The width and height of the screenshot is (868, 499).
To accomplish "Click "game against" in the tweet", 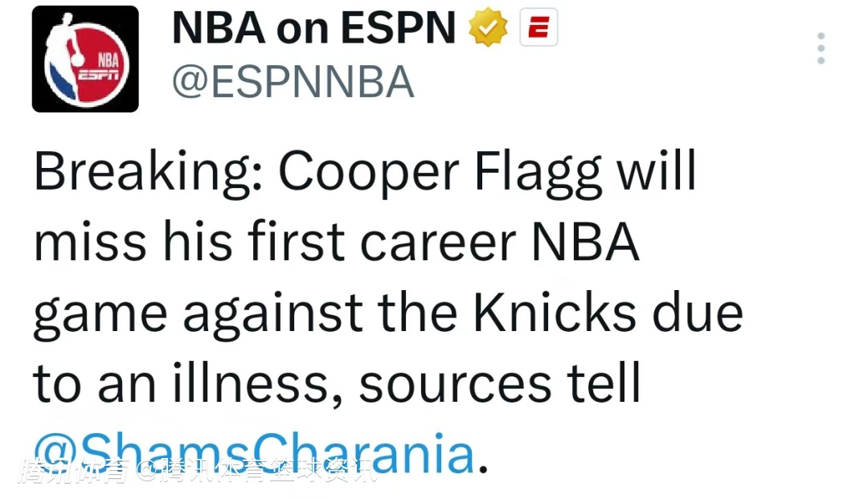I will coord(198,313).
